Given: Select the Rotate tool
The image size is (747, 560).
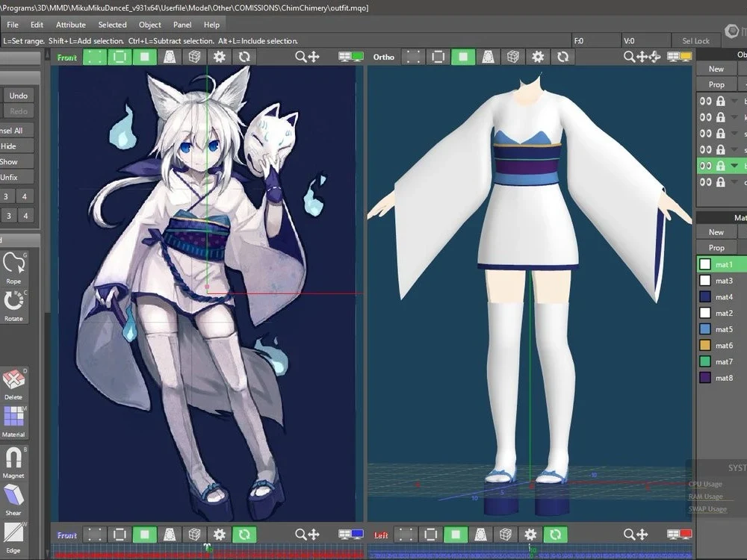Looking at the screenshot, I should [x=13, y=306].
